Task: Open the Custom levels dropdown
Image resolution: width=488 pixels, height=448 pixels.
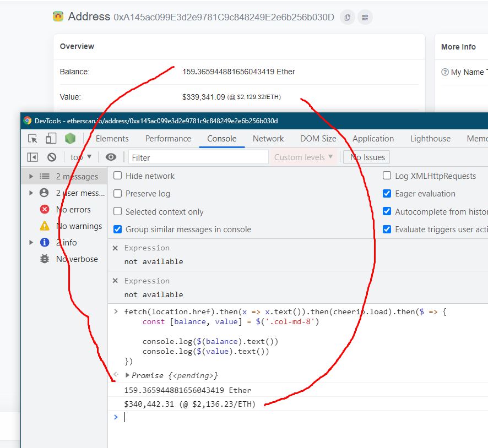Action: [x=303, y=157]
